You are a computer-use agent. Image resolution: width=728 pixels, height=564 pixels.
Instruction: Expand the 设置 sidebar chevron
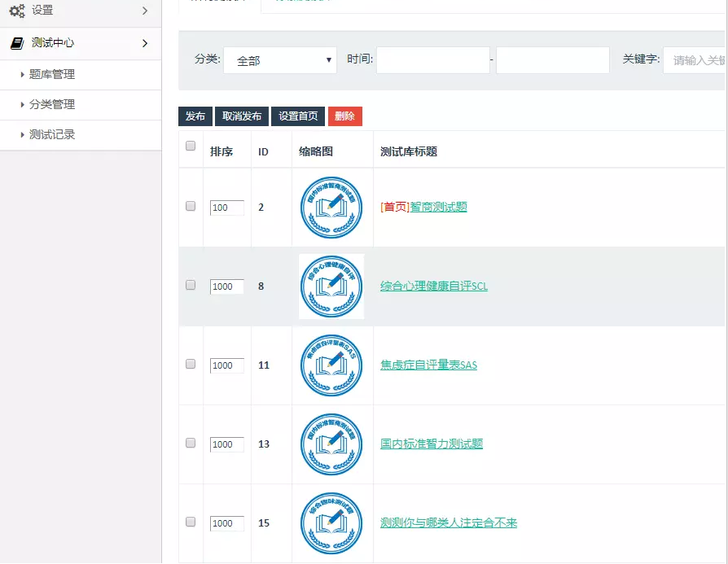click(145, 11)
